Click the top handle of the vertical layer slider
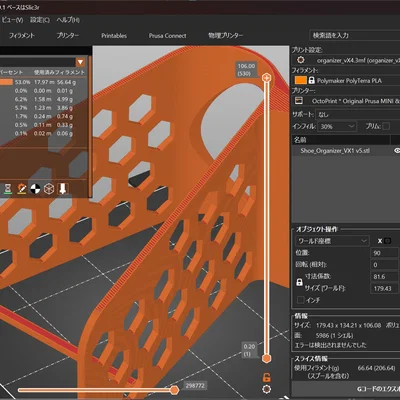 (266, 78)
